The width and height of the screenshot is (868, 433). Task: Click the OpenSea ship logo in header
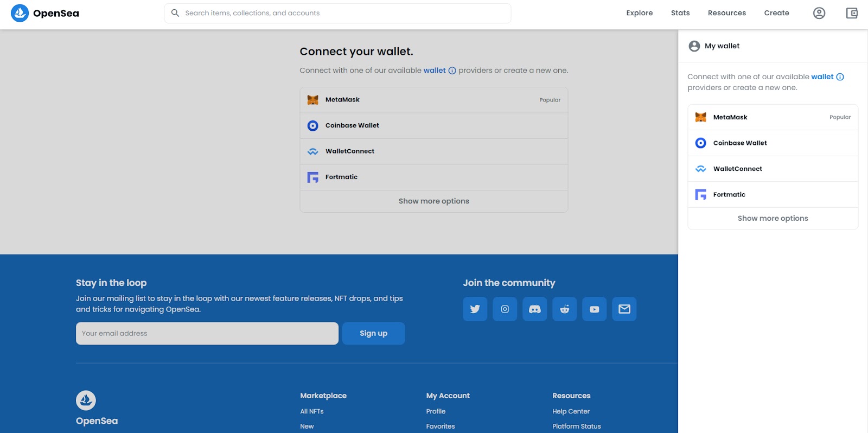(x=20, y=13)
